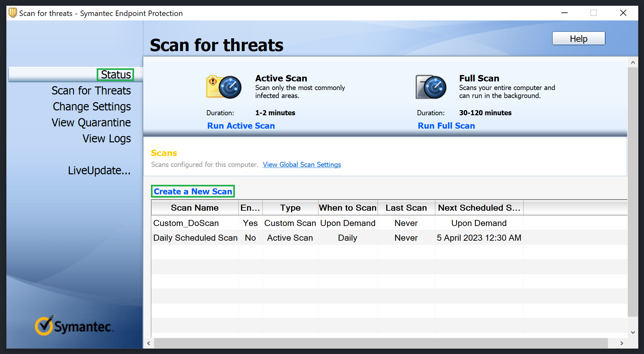
Task: Create a New Scan
Action: tap(193, 191)
